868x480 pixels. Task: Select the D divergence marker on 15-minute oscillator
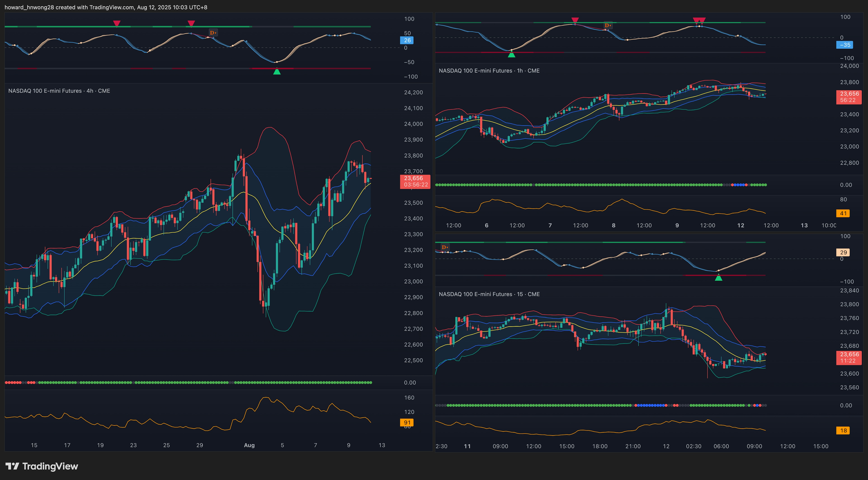445,247
